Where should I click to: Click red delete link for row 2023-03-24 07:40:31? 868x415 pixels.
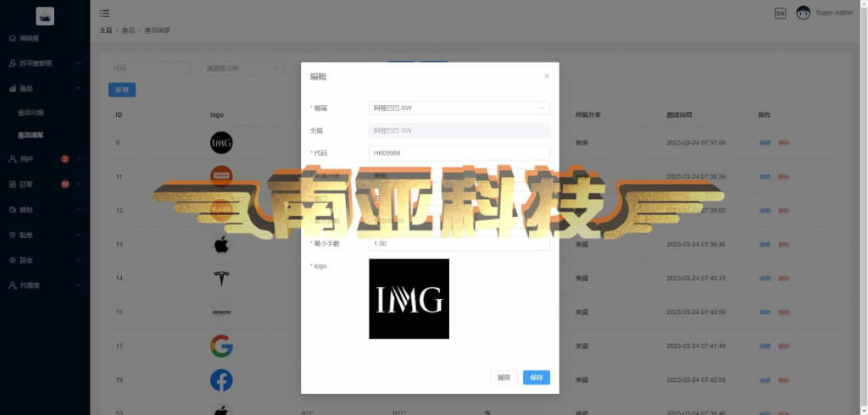pos(784,279)
